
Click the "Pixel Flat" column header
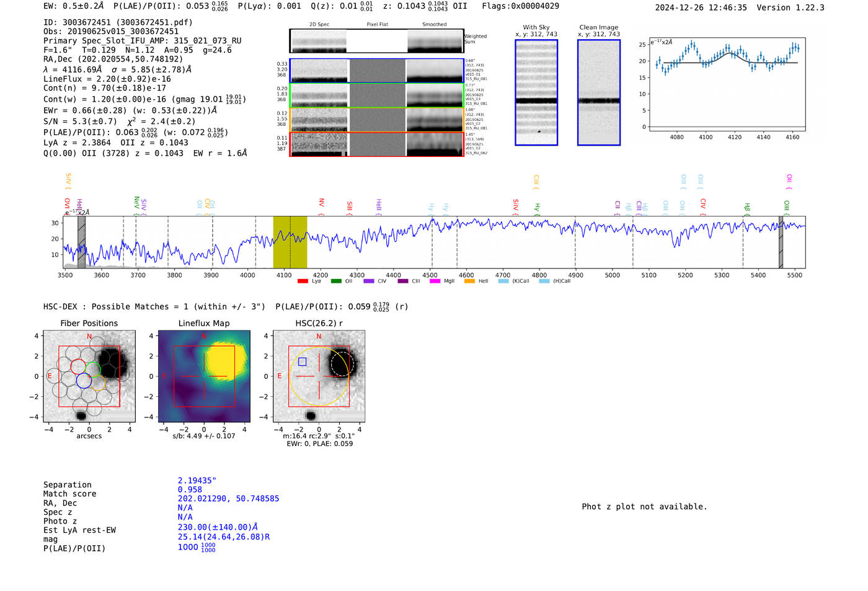pyautogui.click(x=377, y=25)
